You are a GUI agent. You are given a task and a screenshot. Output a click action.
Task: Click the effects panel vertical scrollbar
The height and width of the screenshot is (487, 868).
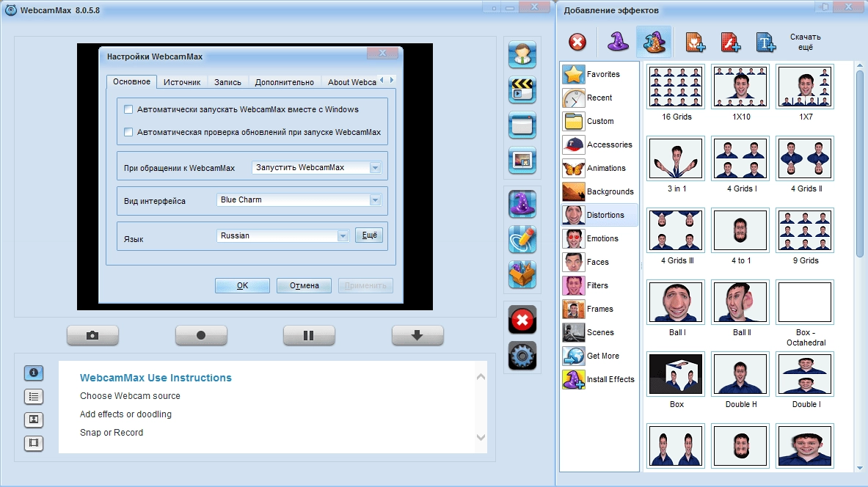(860, 164)
